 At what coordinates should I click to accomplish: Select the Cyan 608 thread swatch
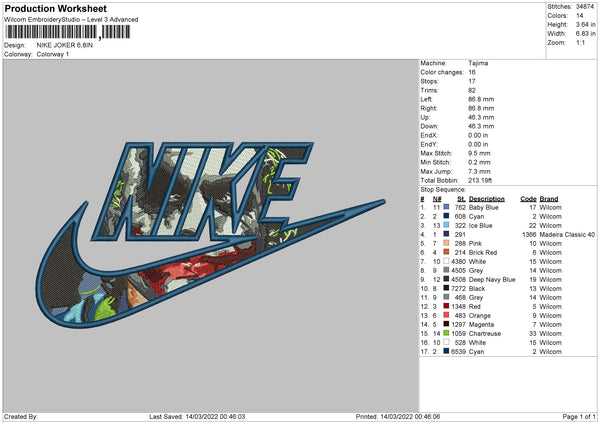coord(446,216)
